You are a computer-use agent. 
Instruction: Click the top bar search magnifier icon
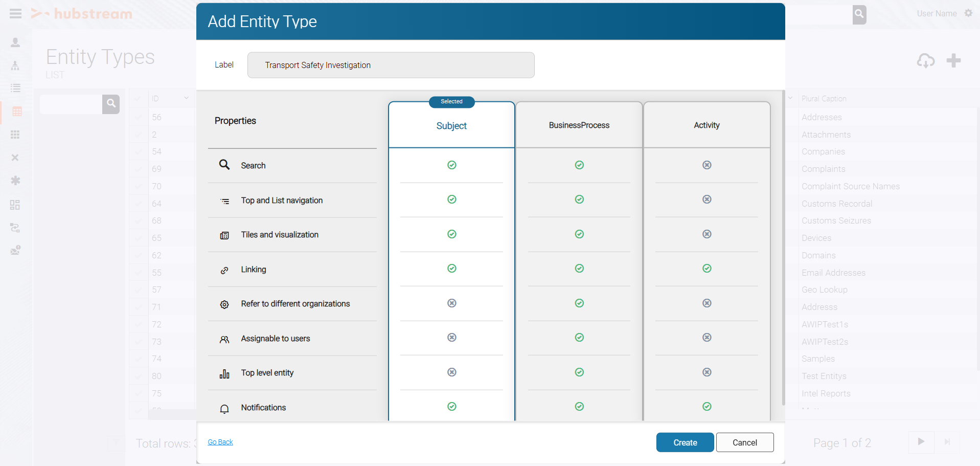click(x=859, y=14)
